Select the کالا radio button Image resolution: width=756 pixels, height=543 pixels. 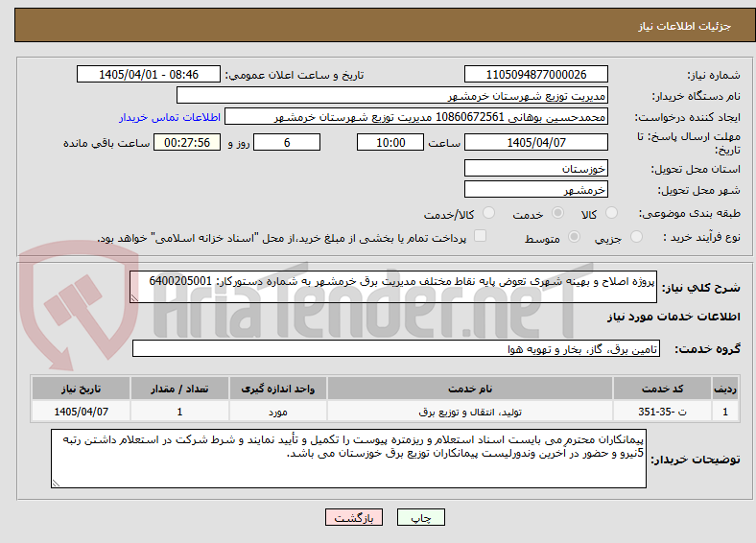coord(611,213)
